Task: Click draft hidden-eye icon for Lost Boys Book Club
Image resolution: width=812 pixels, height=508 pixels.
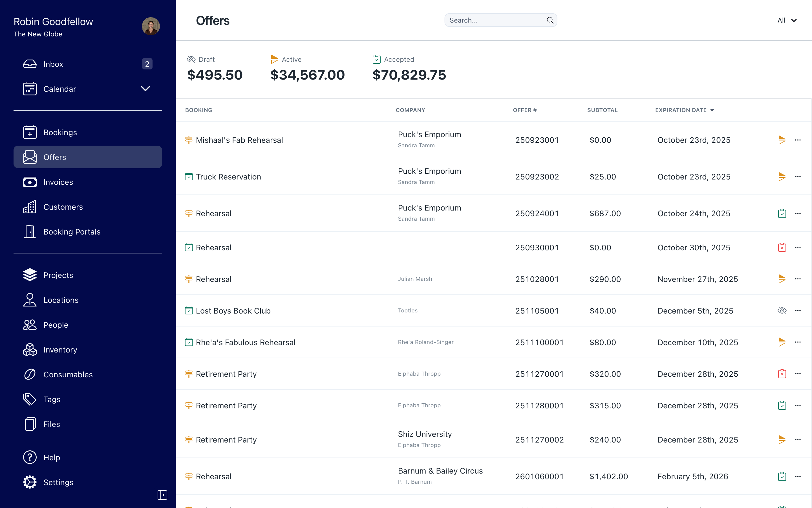Action: (x=782, y=310)
